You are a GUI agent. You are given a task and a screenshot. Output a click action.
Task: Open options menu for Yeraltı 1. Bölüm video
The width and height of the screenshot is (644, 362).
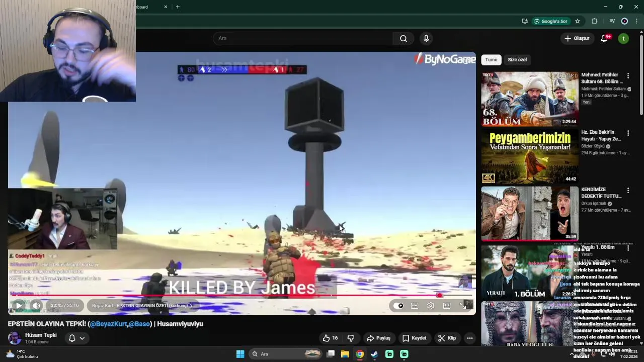628,248
